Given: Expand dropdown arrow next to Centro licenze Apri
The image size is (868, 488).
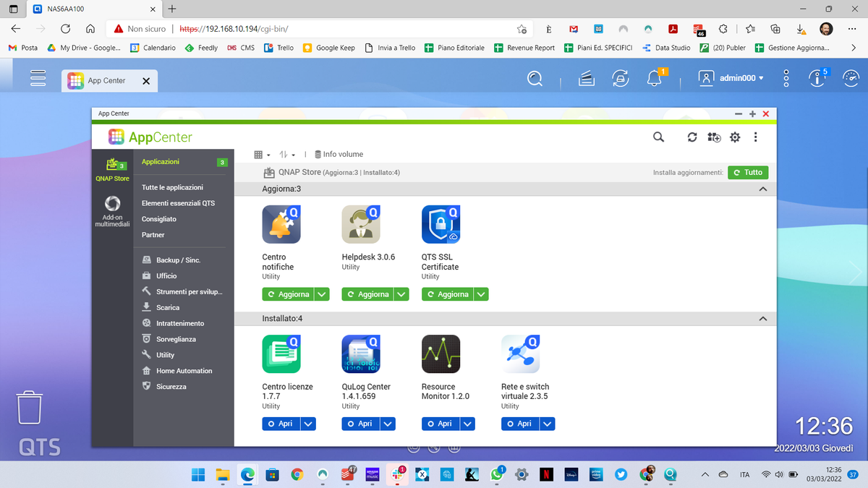Looking at the screenshot, I should pyautogui.click(x=308, y=424).
